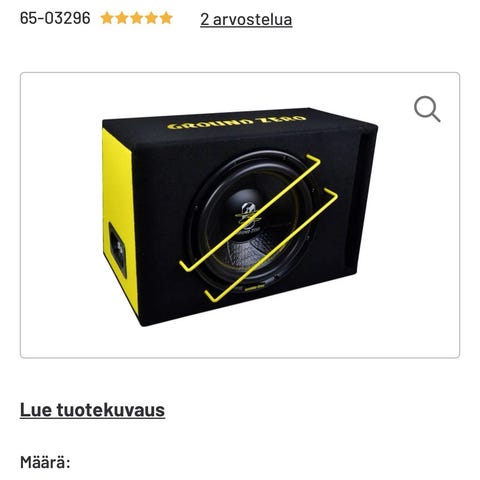Viewport: 480px width, 480px height.
Task: Click the Ground Zero logo on box top
Action: 237,122
